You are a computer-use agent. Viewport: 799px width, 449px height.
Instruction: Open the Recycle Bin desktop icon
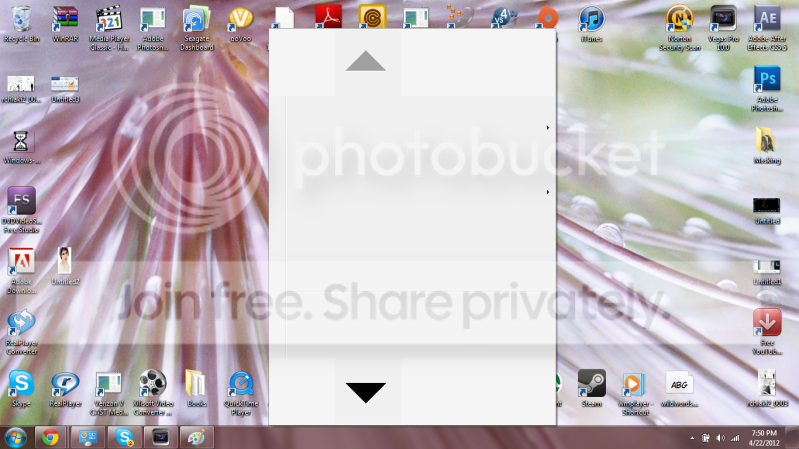pyautogui.click(x=21, y=24)
